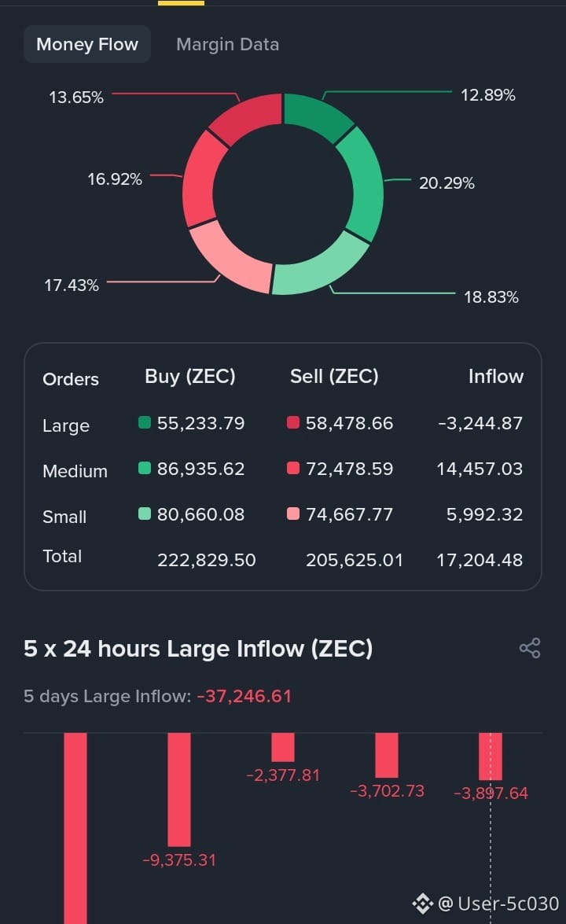The width and height of the screenshot is (566, 924).
Task: Click the User-5c030 watermark text
Action: point(509,904)
